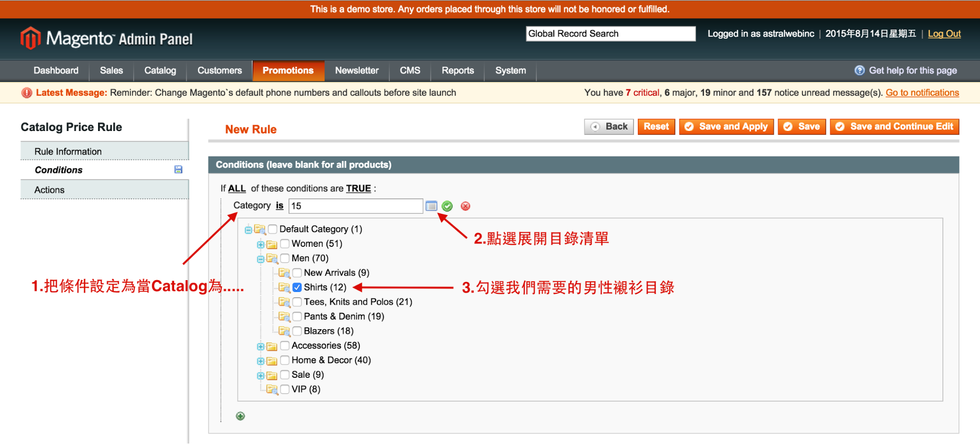
Task: Click the Log Out link
Action: [944, 34]
